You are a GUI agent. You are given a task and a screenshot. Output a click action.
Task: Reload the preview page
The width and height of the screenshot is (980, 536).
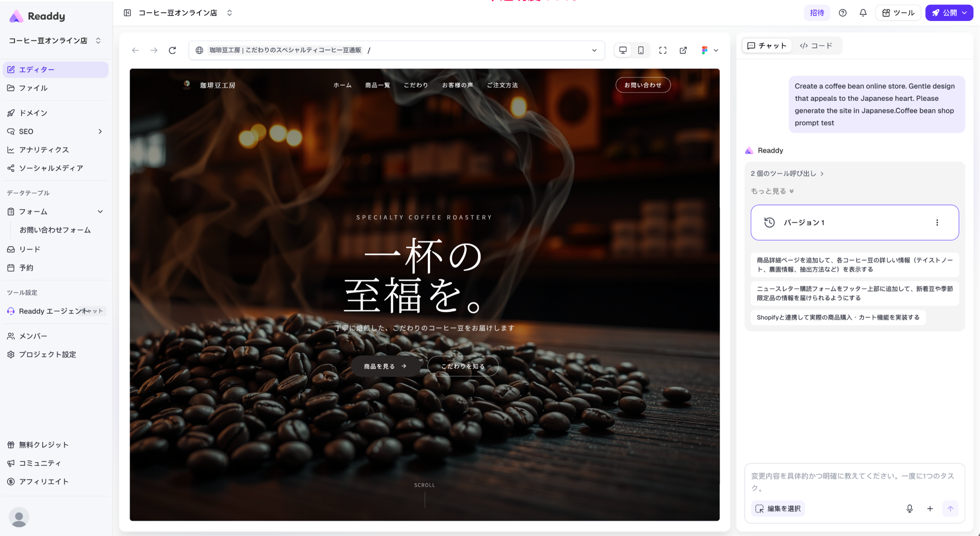tap(172, 50)
